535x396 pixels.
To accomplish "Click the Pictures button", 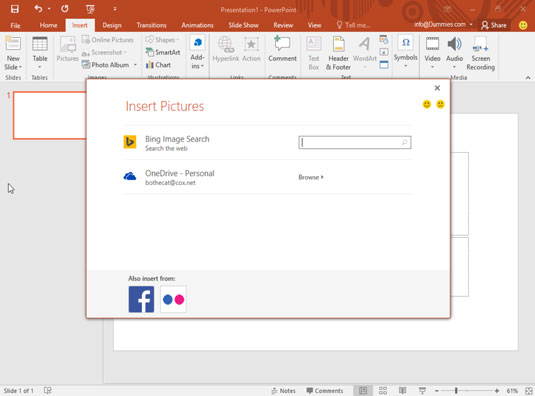I will [x=68, y=50].
